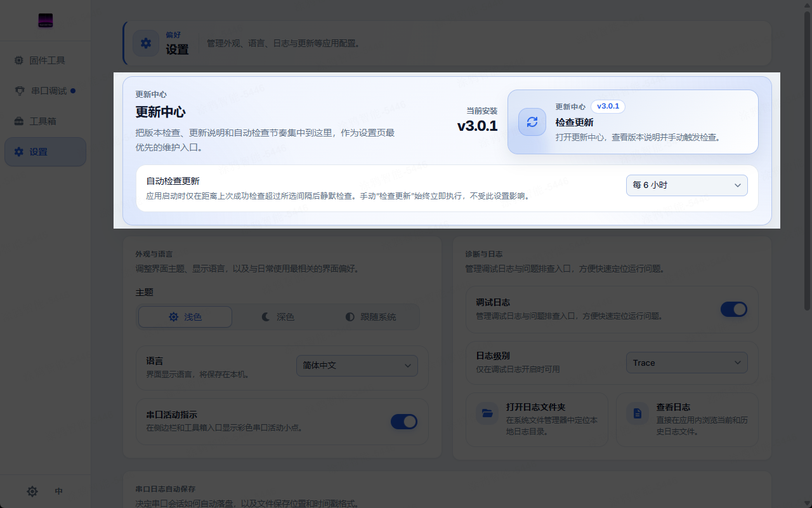The height and width of the screenshot is (508, 812).
Task: Click the gear icon in the sidebar bottom
Action: (x=32, y=491)
